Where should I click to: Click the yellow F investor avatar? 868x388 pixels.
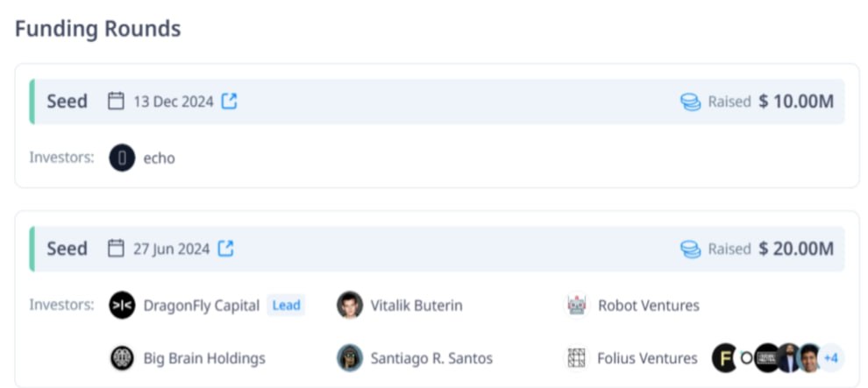pyautogui.click(x=724, y=358)
